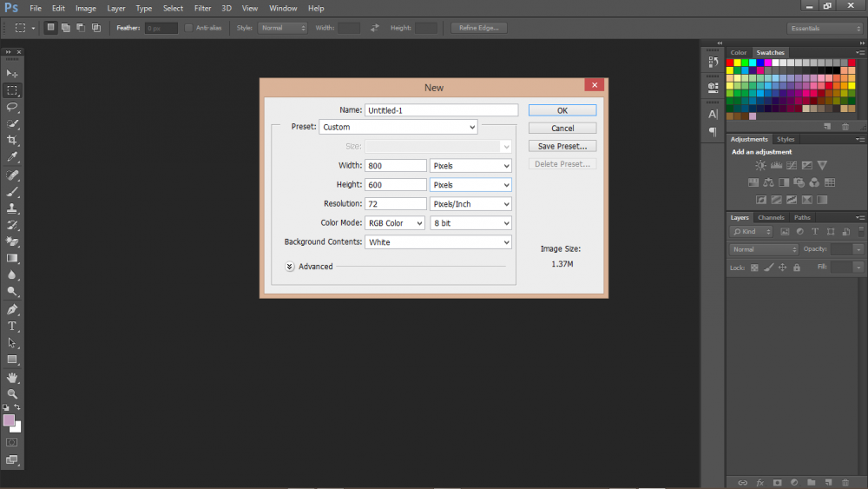Select the Gradient tool
The width and height of the screenshot is (868, 489).
pos(12,258)
